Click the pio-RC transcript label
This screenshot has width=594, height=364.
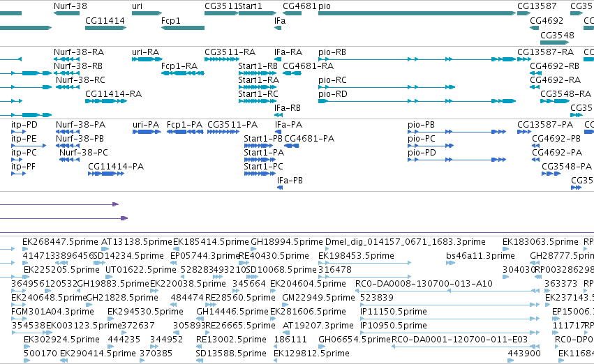click(x=332, y=79)
